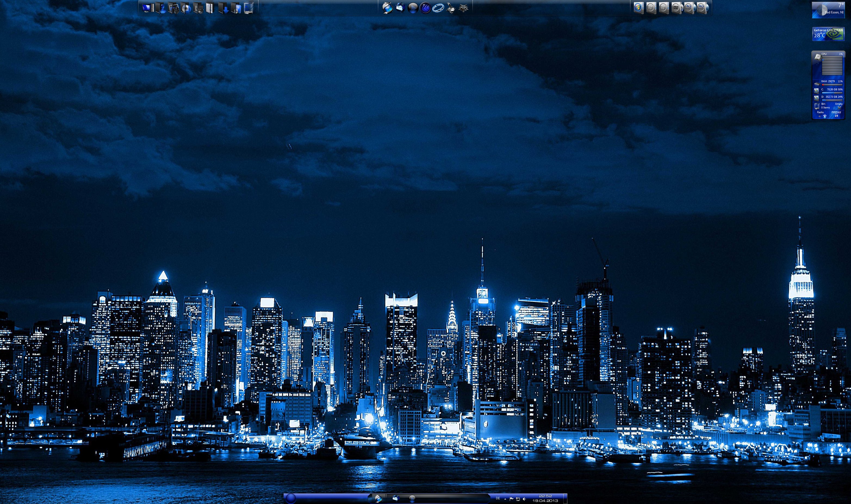Screen dimensions: 851x504
Task: Open the DVD drive icon in dock
Action: coord(676,8)
